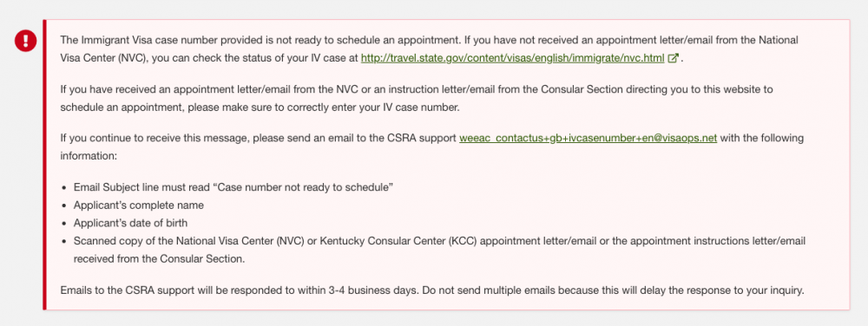Click the first paragraph about Immigrant Visa case number
This screenshot has width=868, height=326.
pos(430,49)
